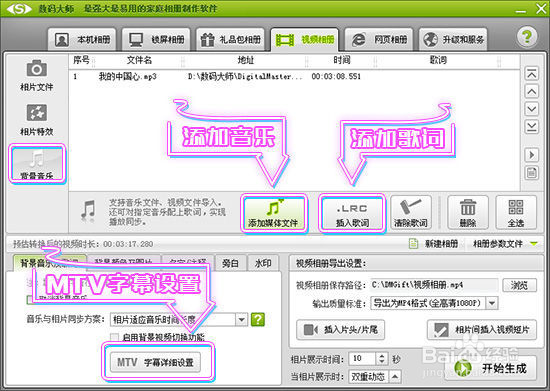Open the 升级和服务 tab
Screen dimensions: 550x391
click(x=453, y=40)
